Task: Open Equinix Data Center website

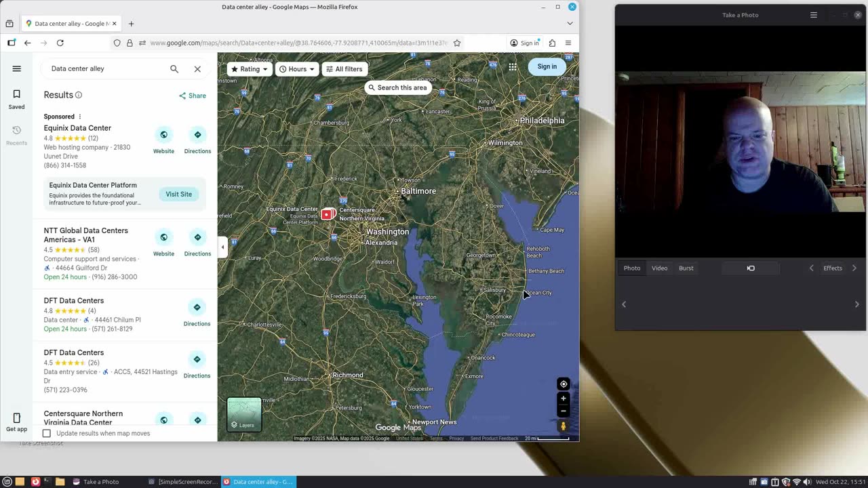Action: [x=163, y=135]
